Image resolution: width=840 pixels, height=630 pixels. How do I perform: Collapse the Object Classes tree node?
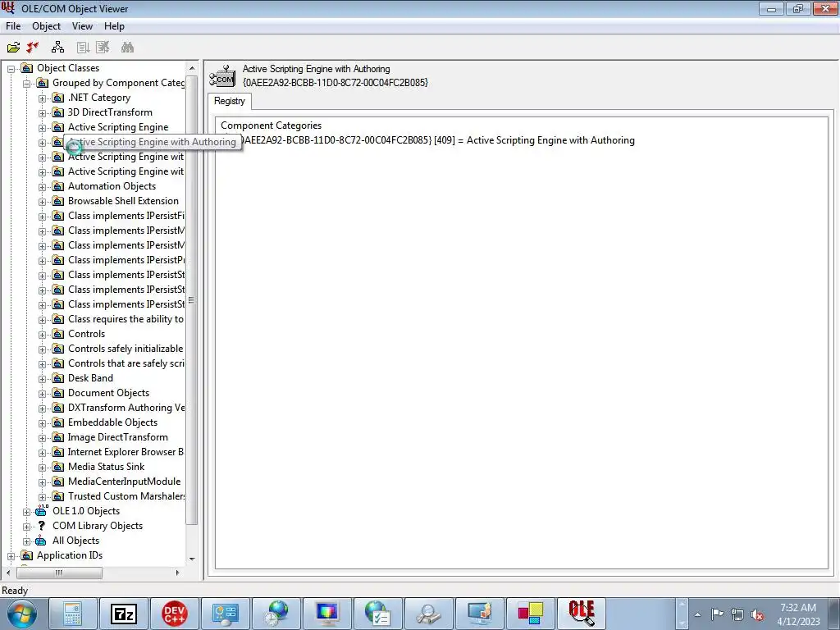pos(11,69)
